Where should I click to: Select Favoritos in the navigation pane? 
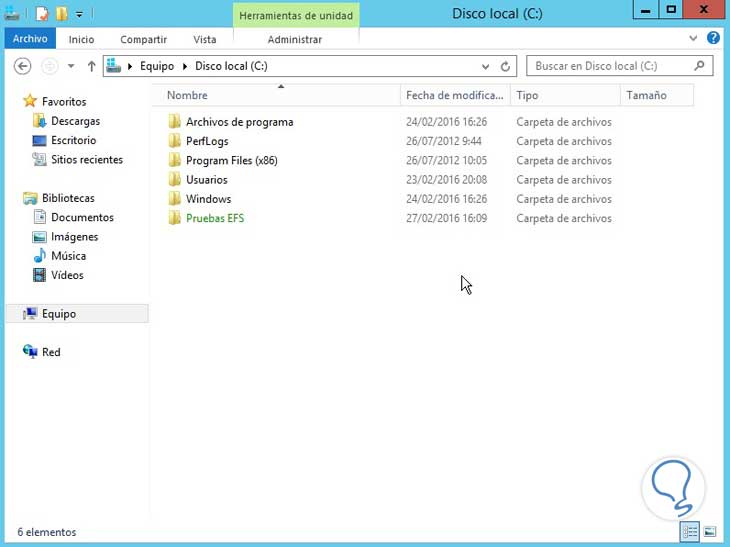click(64, 101)
